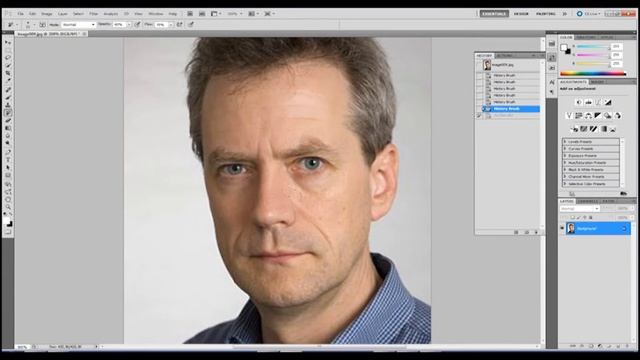Create new snapshot in History panel
Viewport: 640px width, 360px height.
coord(527,232)
